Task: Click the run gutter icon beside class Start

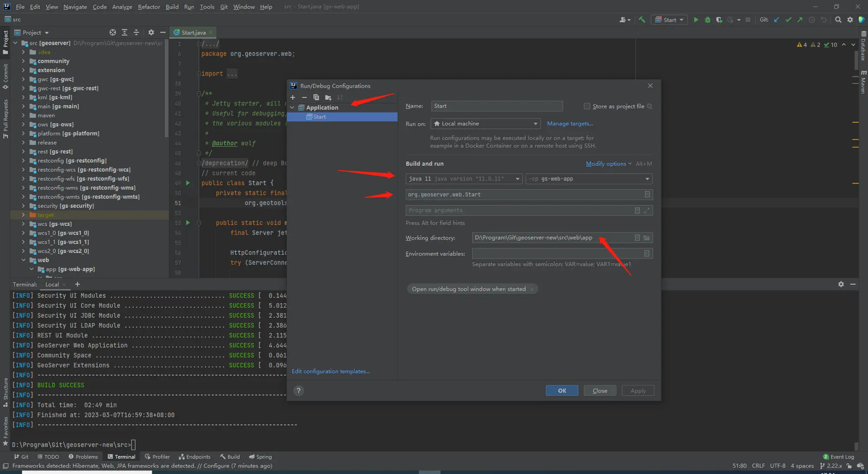Action: 188,183
